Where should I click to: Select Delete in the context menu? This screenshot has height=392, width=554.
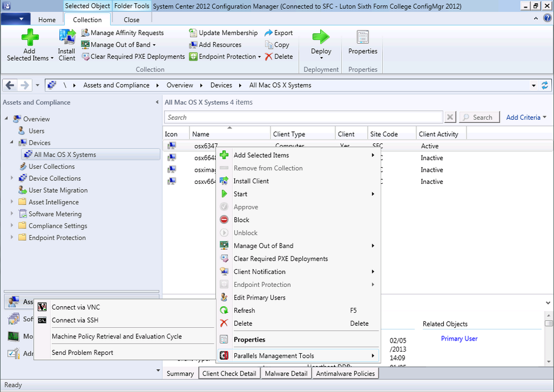(243, 323)
